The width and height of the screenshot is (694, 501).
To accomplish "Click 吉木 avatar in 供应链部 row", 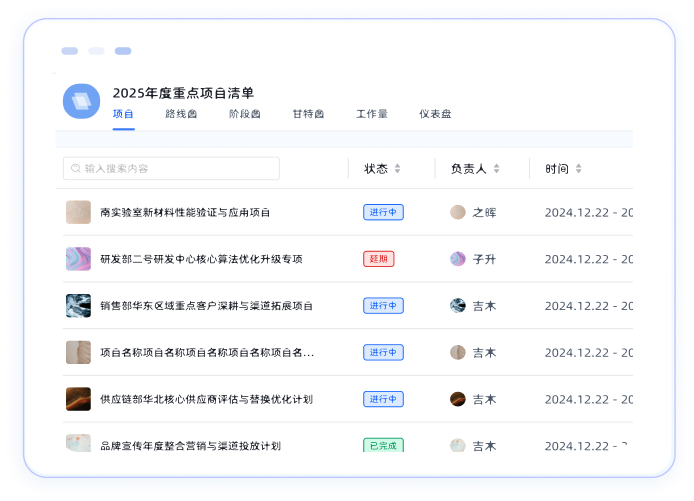I will coord(458,399).
